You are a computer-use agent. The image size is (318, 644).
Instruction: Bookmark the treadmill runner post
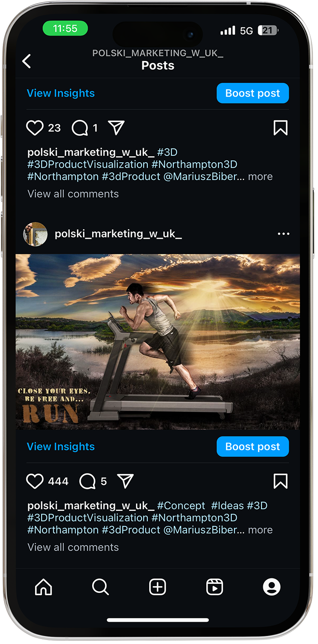[x=280, y=481]
